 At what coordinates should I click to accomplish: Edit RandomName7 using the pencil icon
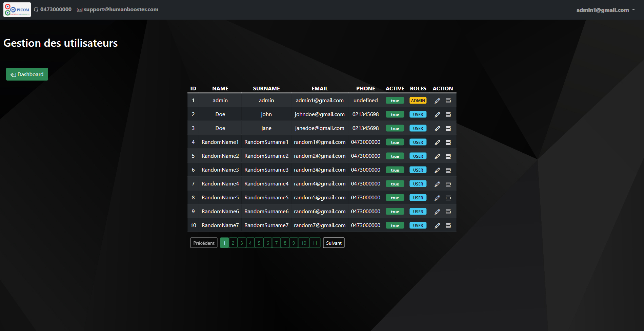(x=437, y=226)
